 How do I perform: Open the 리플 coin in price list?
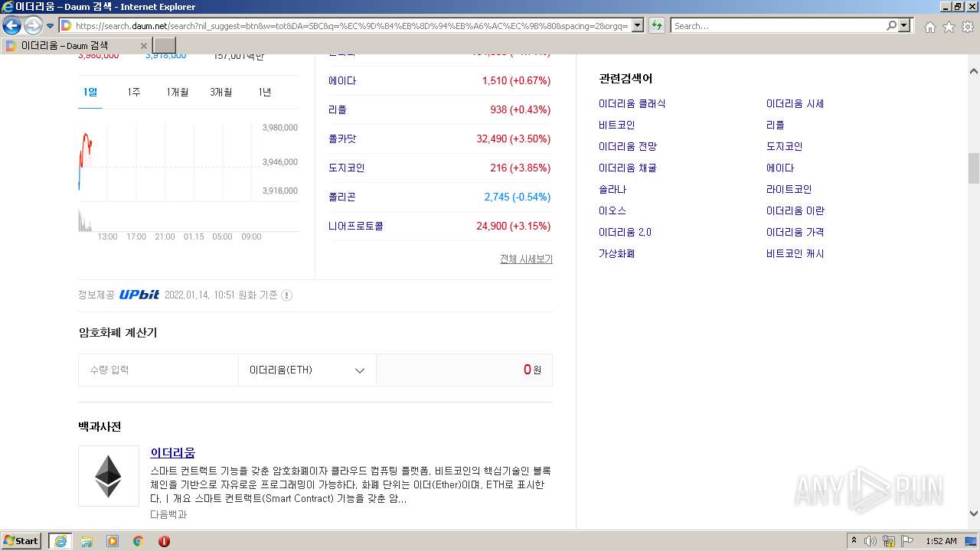(338, 110)
